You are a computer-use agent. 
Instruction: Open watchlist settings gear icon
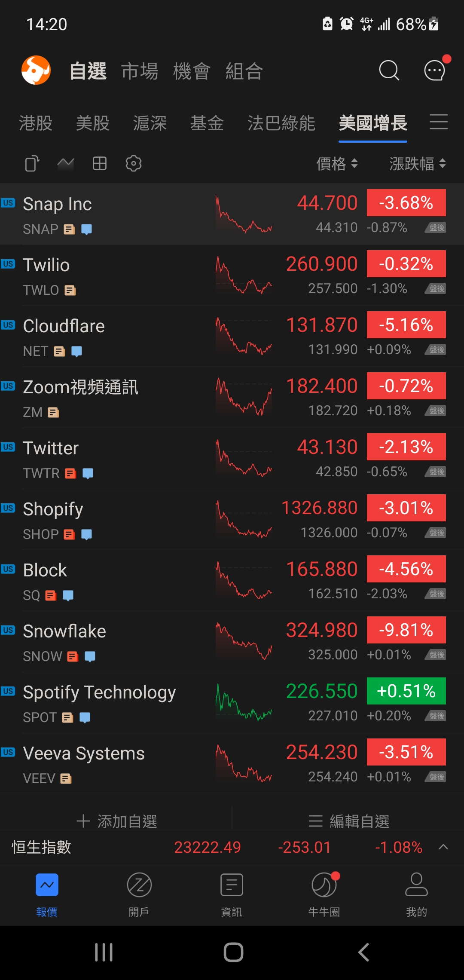(134, 163)
